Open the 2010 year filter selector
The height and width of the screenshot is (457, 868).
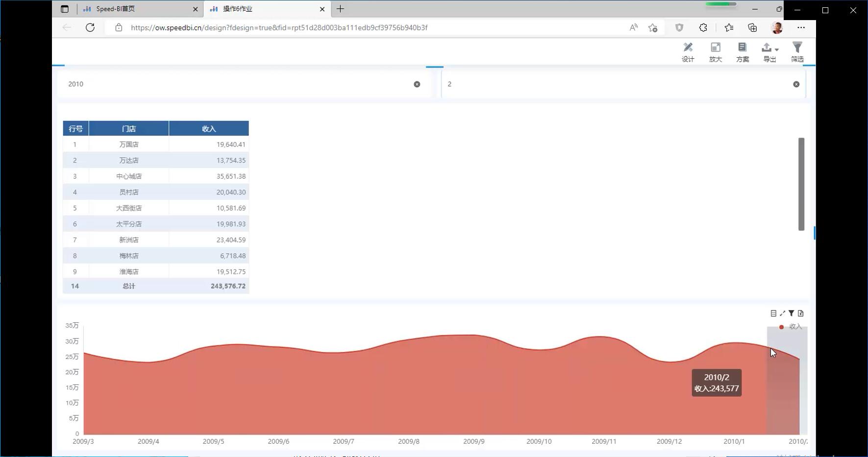tap(235, 84)
